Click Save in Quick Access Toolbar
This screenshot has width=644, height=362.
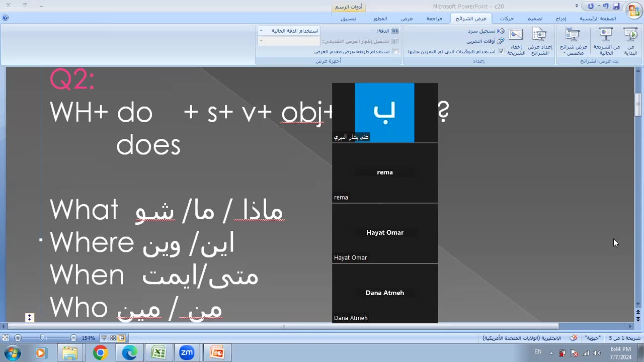coord(616,6)
